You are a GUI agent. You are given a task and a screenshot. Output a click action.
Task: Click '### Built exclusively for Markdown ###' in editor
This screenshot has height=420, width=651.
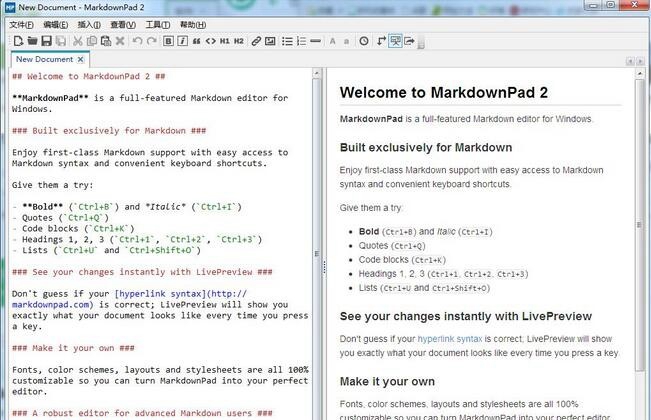[x=109, y=131]
